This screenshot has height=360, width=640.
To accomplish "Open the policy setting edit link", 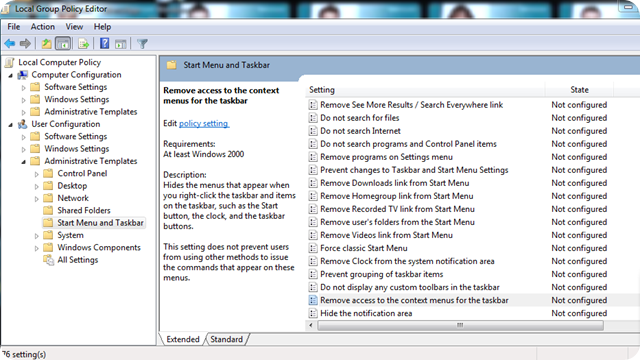I will pos(204,124).
